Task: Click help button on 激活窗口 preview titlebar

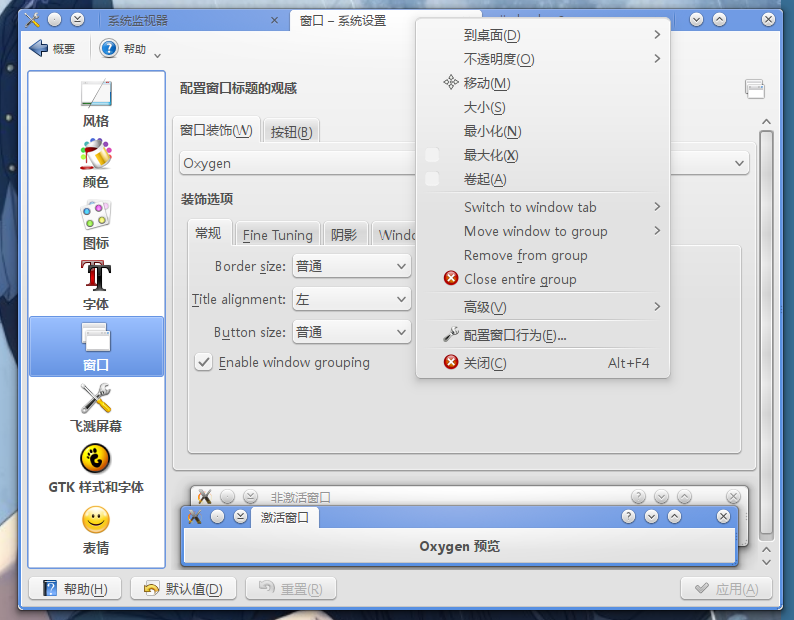Action: coord(628,517)
